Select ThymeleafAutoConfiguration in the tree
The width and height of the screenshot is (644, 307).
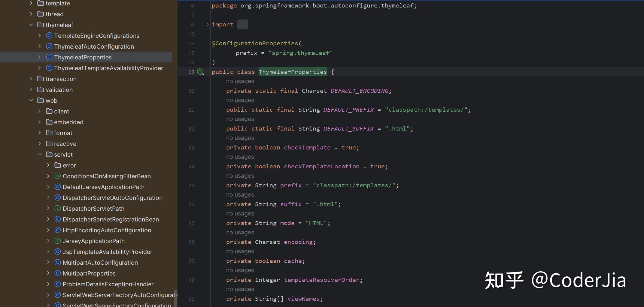(94, 47)
